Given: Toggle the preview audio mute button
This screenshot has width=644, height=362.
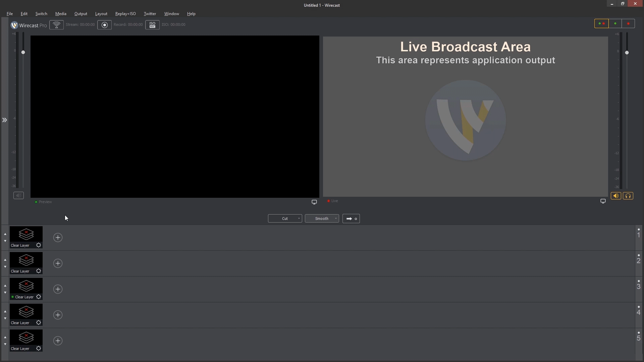Looking at the screenshot, I should click(18, 195).
